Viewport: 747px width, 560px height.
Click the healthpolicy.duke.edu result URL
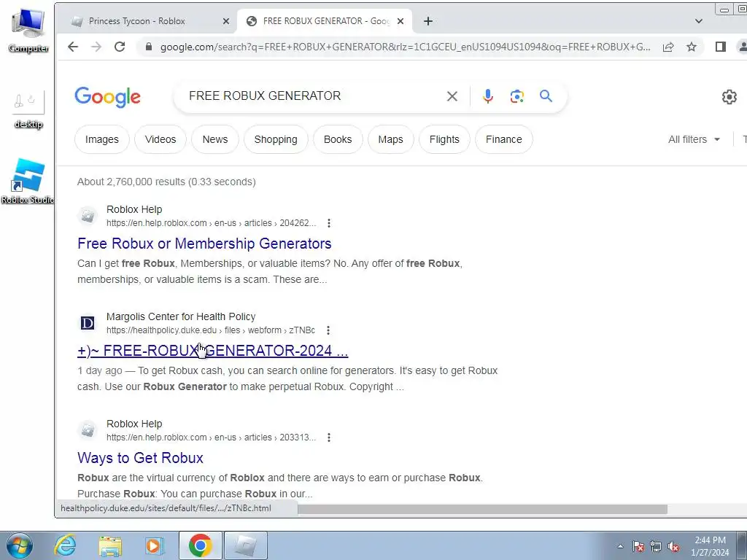[x=211, y=330]
